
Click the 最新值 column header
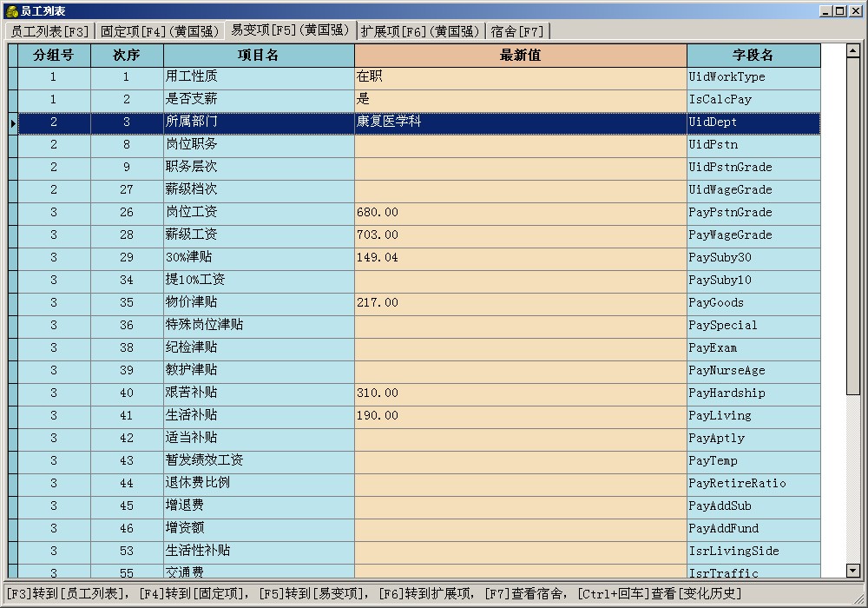tap(520, 56)
